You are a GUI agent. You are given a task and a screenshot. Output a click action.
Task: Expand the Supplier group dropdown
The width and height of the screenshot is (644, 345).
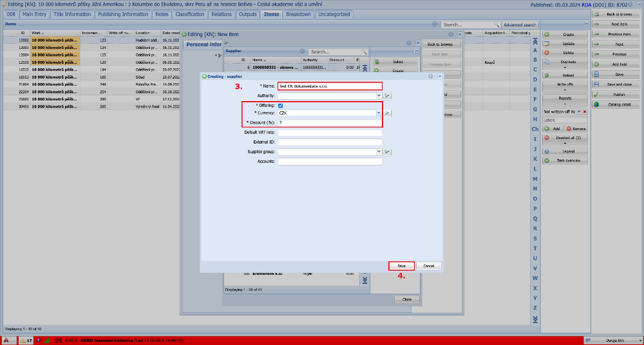click(x=379, y=152)
